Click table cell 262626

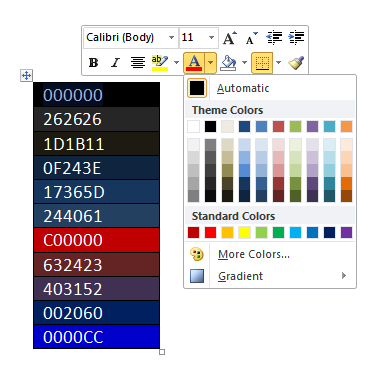[x=97, y=119]
